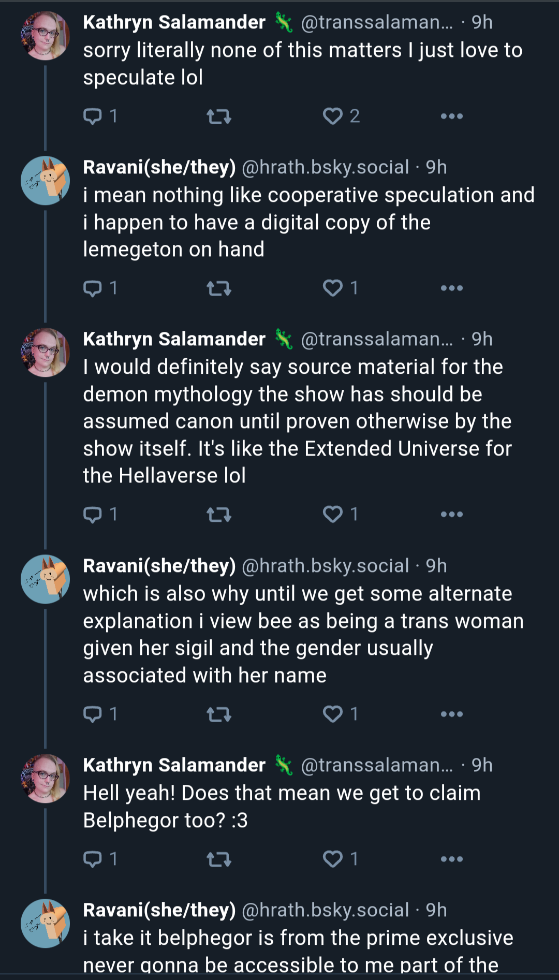
Task: Open more options on 'speculate lol' post
Action: (x=452, y=116)
